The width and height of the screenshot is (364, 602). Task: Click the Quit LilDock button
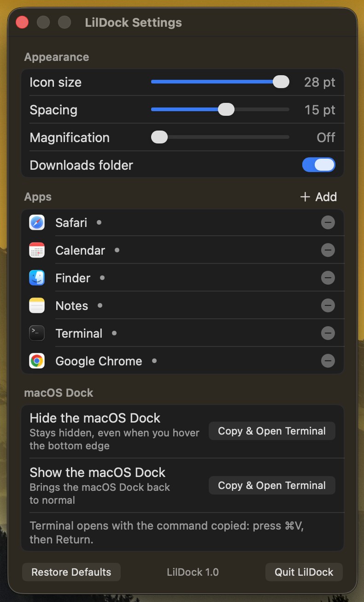[304, 572]
